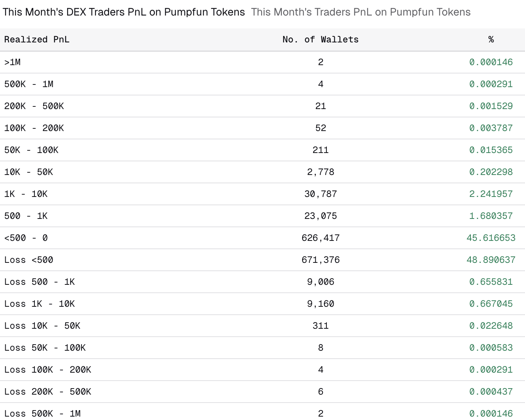Viewport: 525px width, 420px height.
Task: Sort by 'No. of Wallets' column header
Action: 320,40
